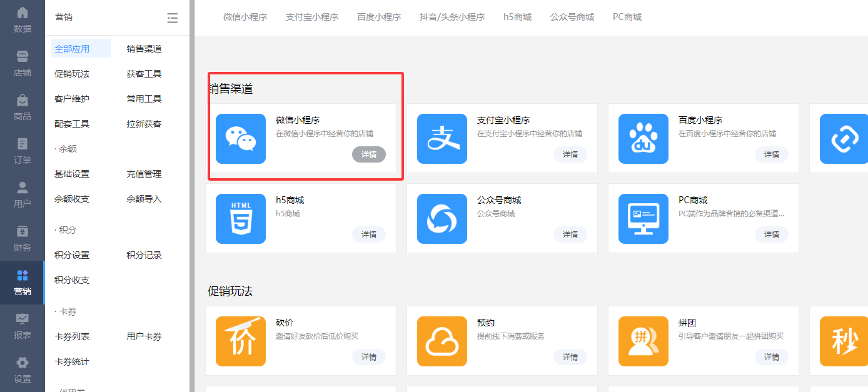Click the 预约 cloud icon

click(x=442, y=341)
